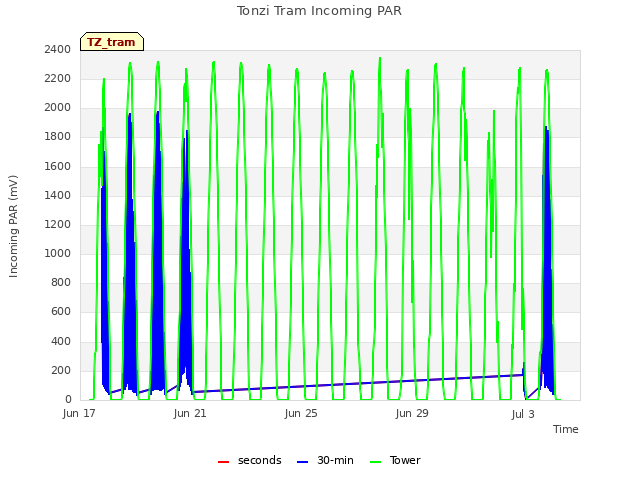Click the 'Jun 29' date tick label
This screenshot has height=480, width=640.
pyautogui.click(x=412, y=413)
